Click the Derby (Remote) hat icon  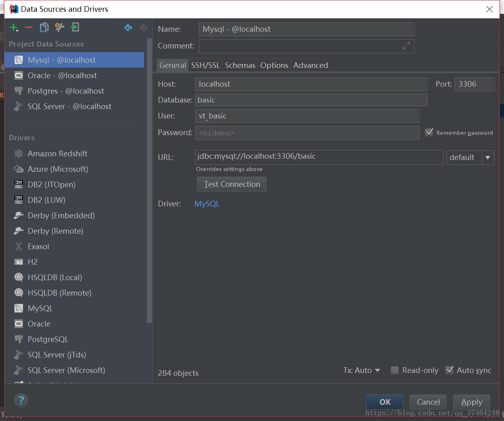[x=19, y=231]
